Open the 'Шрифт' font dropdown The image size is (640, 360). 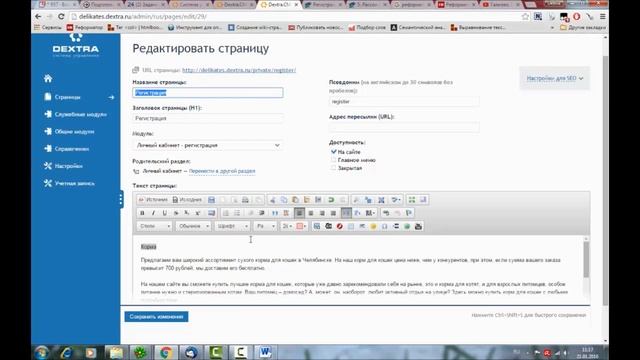pos(232,226)
